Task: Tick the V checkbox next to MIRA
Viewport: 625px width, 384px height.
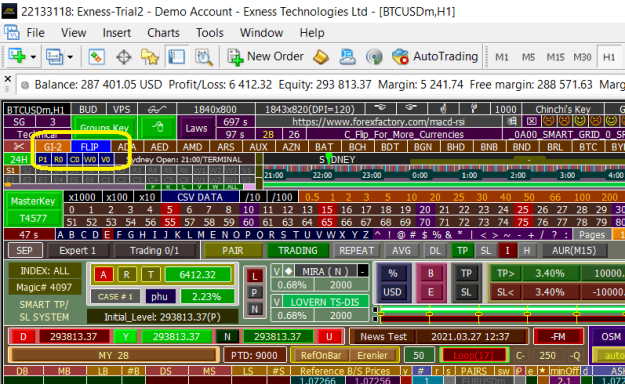Action: [x=277, y=272]
